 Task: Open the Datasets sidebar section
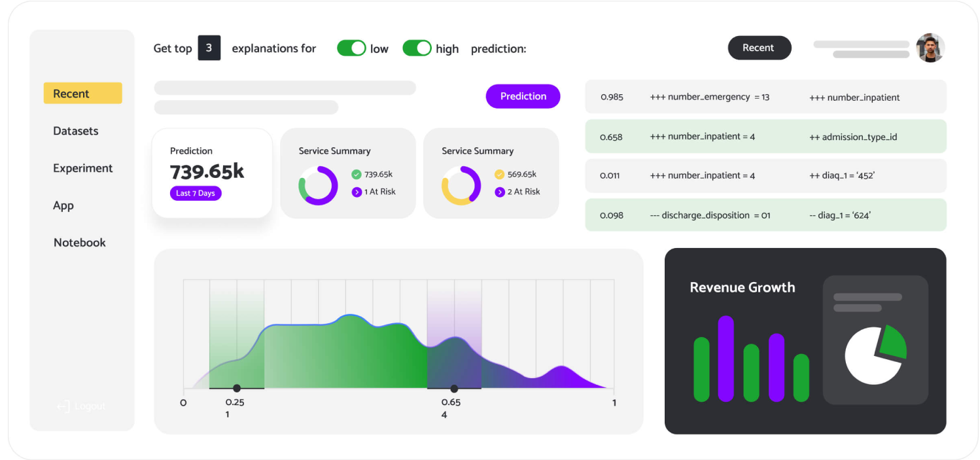pos(76,131)
